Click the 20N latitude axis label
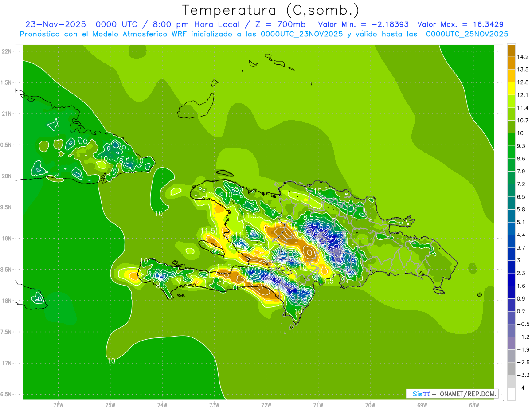 pyautogui.click(x=8, y=176)
